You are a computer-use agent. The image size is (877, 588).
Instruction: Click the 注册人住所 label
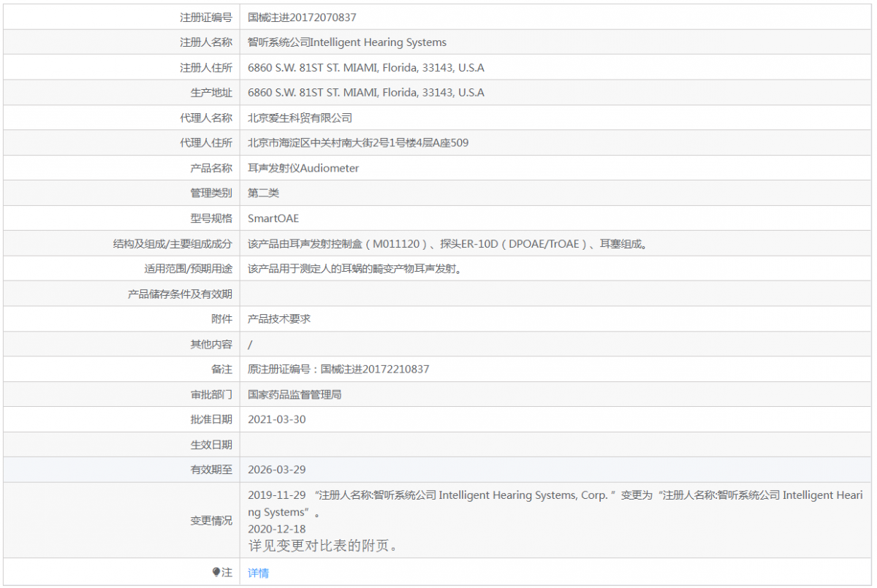pos(206,68)
